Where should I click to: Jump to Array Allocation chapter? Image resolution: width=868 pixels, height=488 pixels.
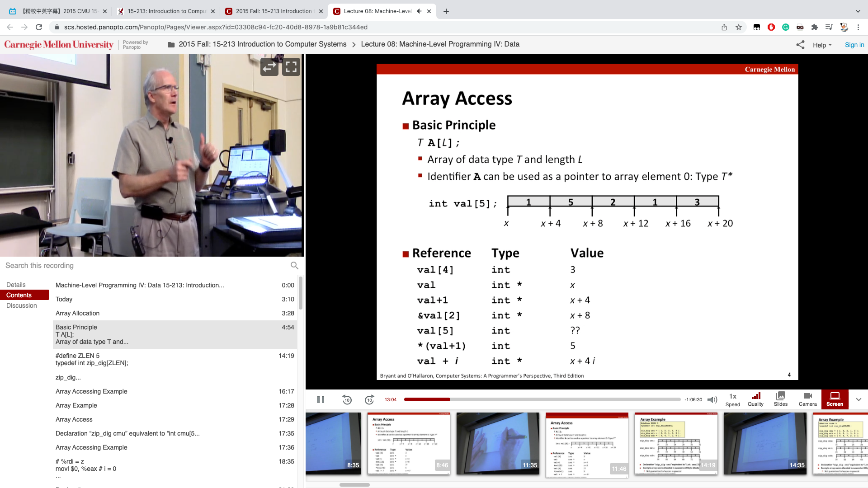[x=175, y=313]
